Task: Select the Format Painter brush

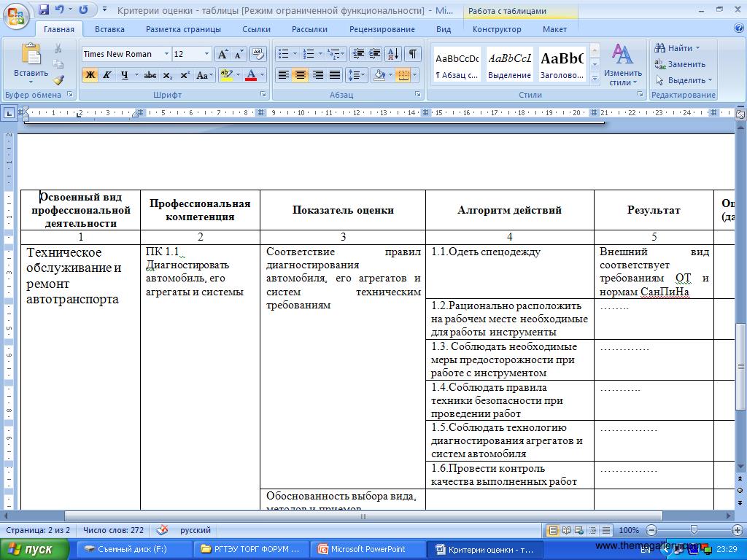Action: pos(58,79)
